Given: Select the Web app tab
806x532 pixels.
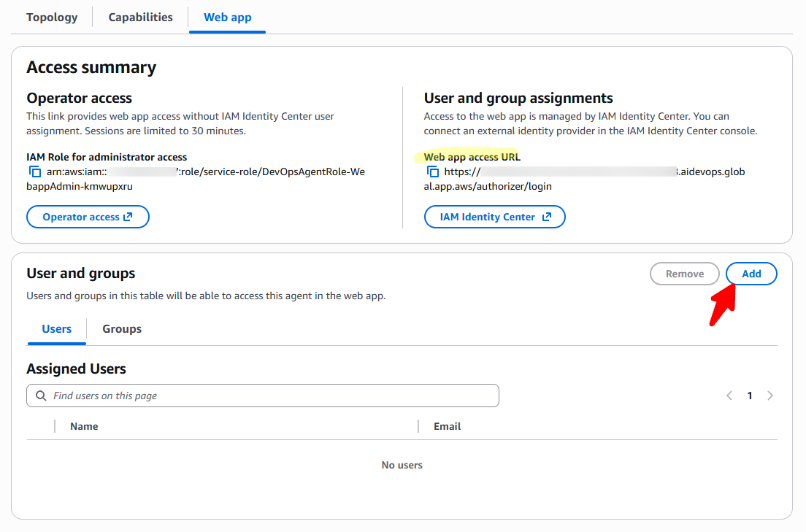Looking at the screenshot, I should click(227, 18).
